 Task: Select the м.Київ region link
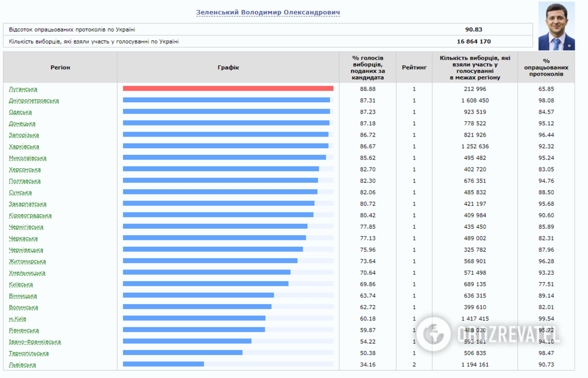tap(18, 318)
